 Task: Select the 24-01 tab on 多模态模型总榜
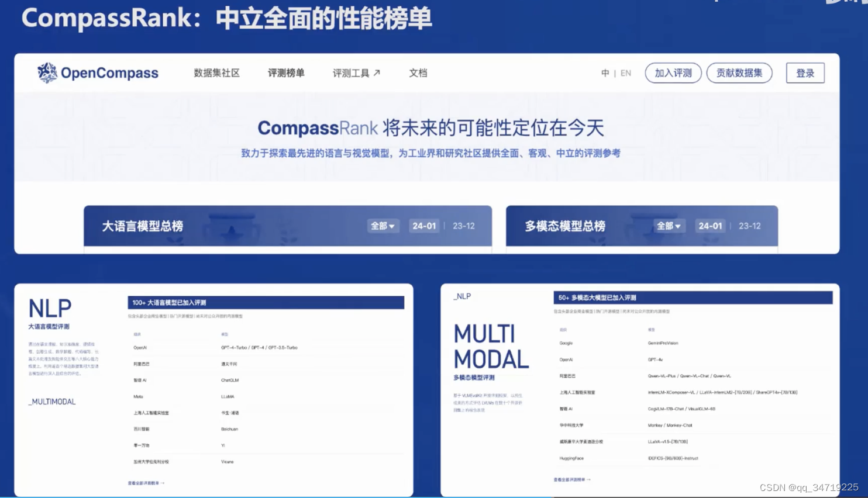710,226
